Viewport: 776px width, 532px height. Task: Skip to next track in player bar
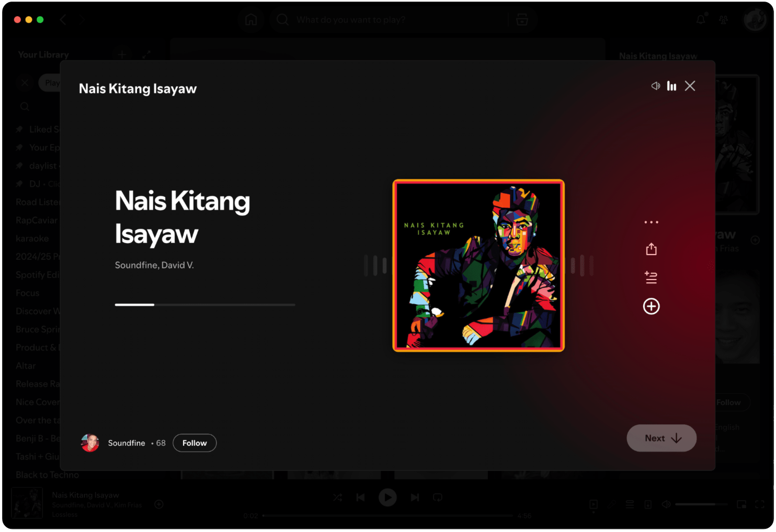[415, 498]
